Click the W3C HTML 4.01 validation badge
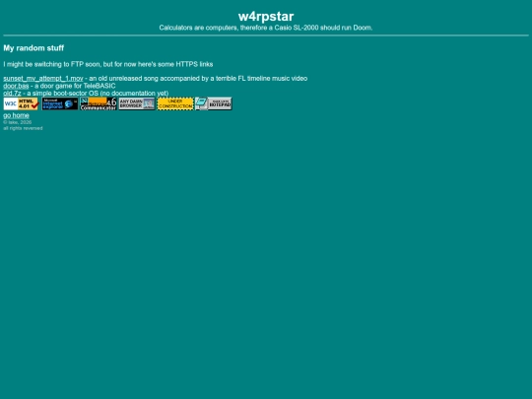532x399 pixels. [22, 103]
